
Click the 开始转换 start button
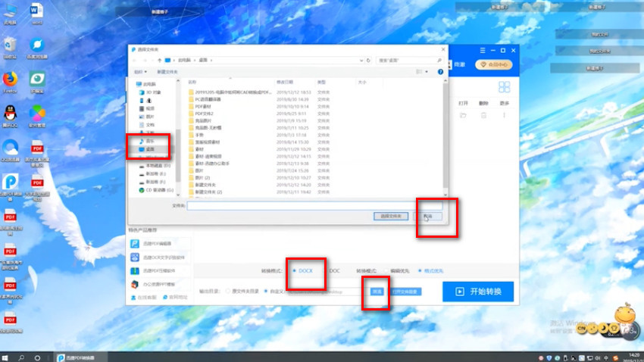coord(478,292)
